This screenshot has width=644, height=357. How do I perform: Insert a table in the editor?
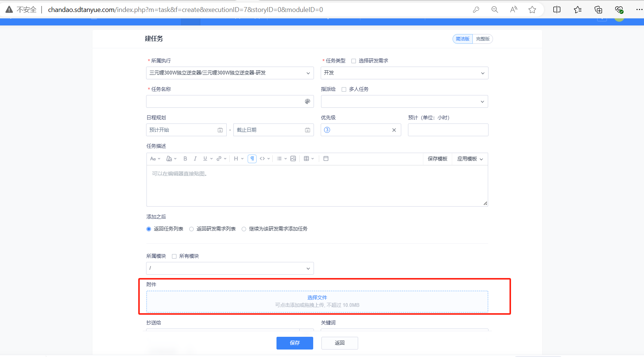click(309, 159)
